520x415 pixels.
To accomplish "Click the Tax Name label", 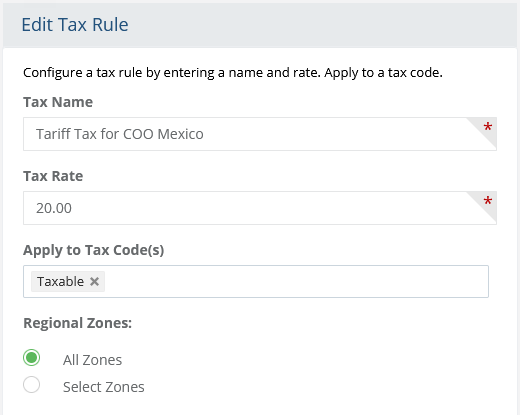I will (x=58, y=102).
